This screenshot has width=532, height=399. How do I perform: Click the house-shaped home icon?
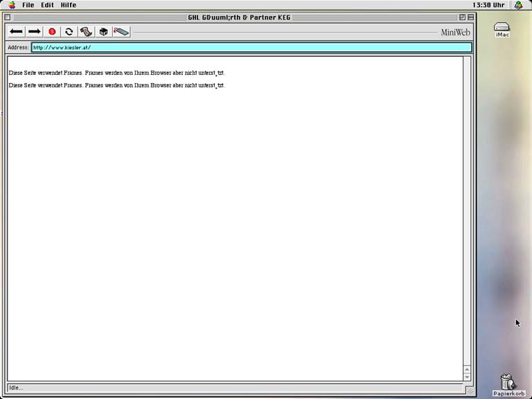104,32
